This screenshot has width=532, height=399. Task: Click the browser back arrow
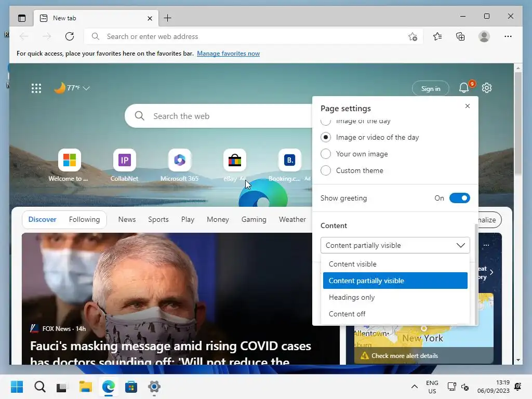coord(24,36)
